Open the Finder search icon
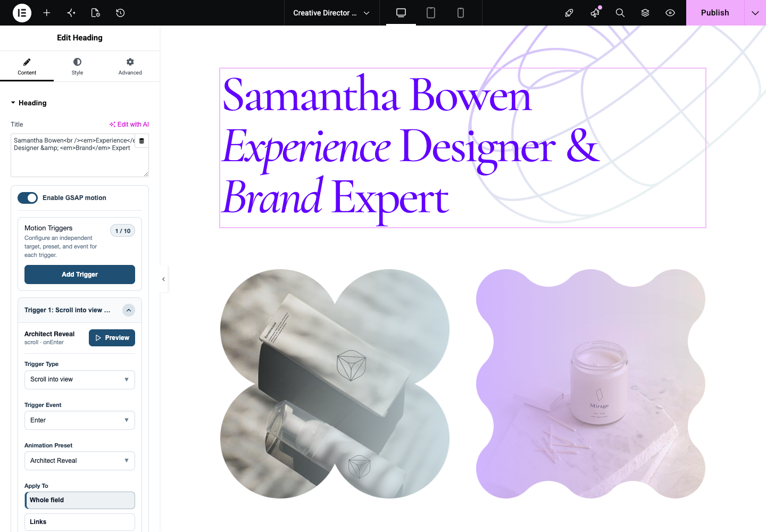 tap(620, 13)
